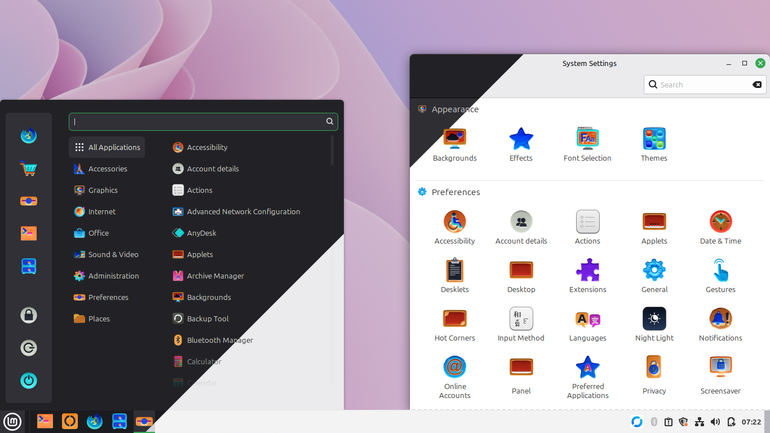Click the application menu search field
Viewport: 770px width, 433px height.
point(203,122)
